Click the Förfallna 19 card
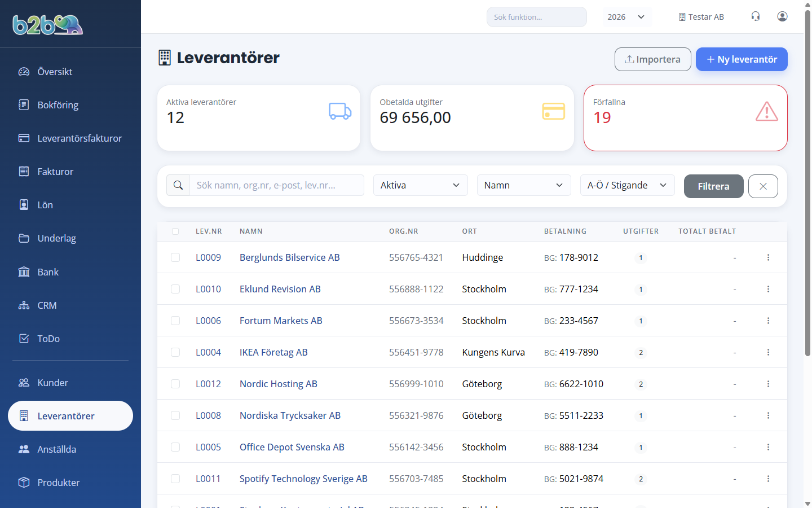This screenshot has height=508, width=812. [686, 118]
